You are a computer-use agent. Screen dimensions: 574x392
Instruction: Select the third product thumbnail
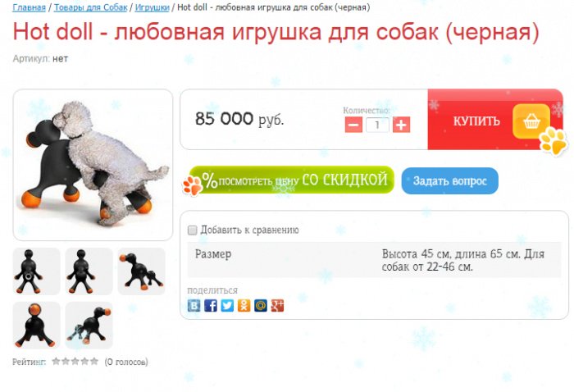coord(141,271)
